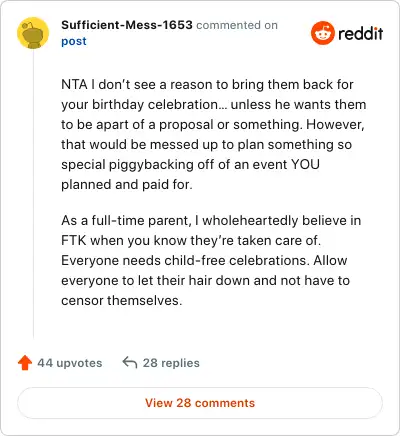
Task: Click the yellow Snoo user avatar
Action: click(33, 33)
